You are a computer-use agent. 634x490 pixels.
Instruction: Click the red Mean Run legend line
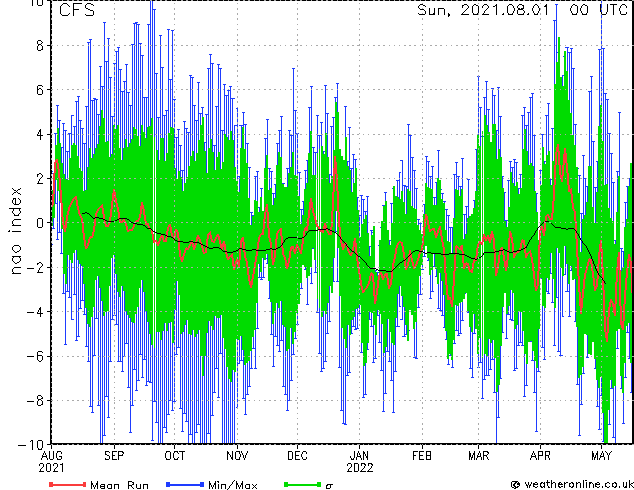(x=68, y=484)
